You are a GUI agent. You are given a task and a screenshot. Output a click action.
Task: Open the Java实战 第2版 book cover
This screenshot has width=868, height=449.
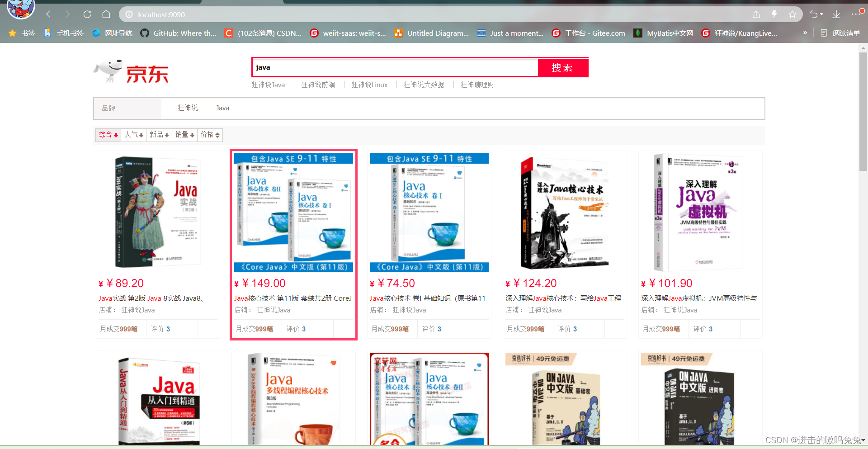click(x=158, y=213)
